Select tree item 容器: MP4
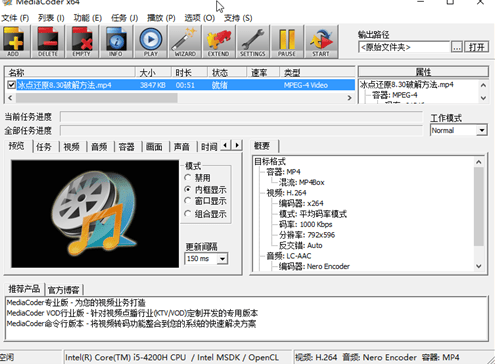This screenshot has height=364, width=495. coord(283,172)
